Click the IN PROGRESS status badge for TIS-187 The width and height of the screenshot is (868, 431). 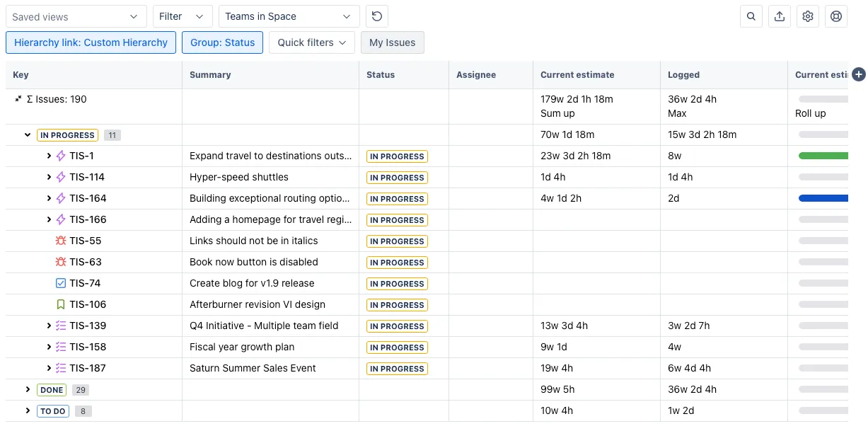point(397,369)
